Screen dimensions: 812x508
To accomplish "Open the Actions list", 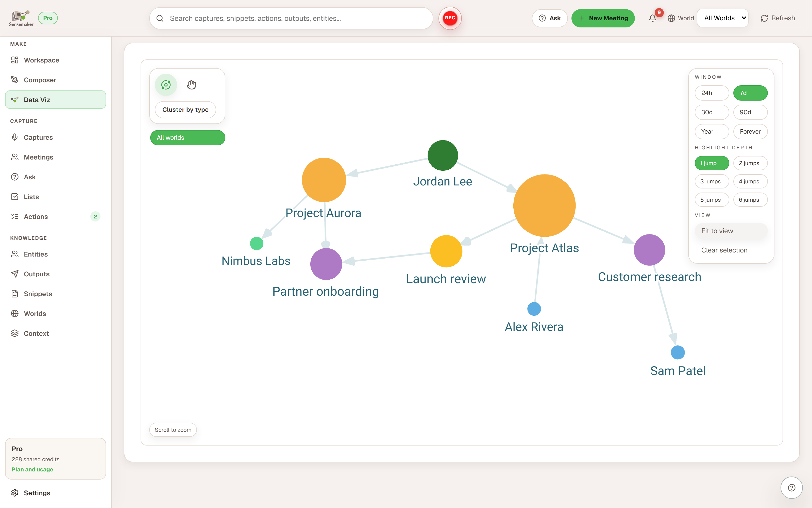I will (x=55, y=217).
